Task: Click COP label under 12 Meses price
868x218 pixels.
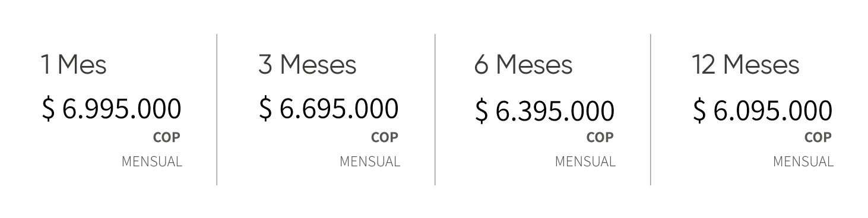Action: pyautogui.click(x=818, y=138)
